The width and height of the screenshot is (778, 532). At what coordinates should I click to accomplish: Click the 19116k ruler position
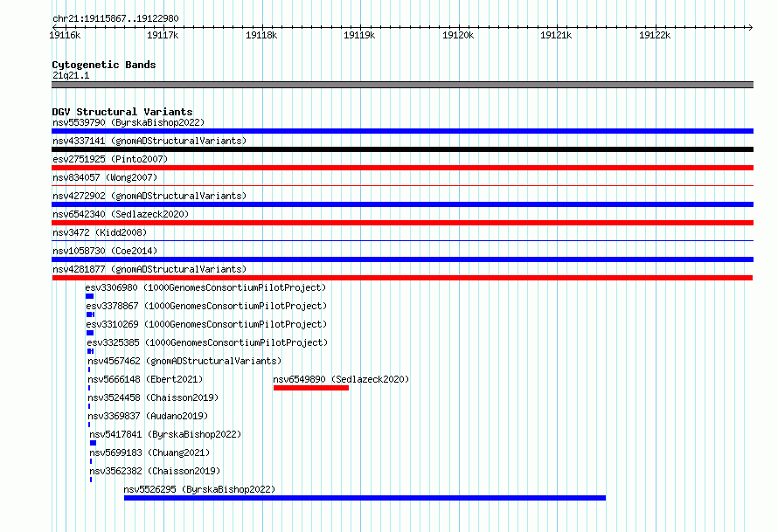pos(65,35)
